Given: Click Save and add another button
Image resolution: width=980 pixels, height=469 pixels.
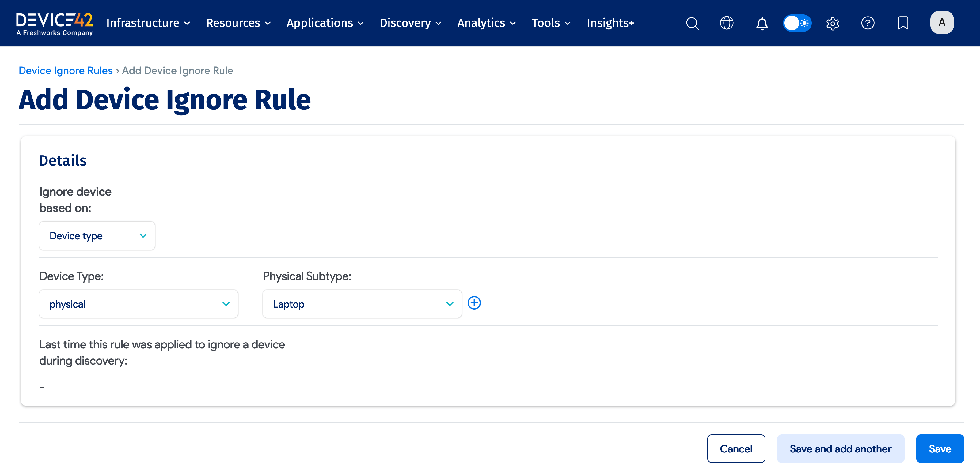Looking at the screenshot, I should [840, 448].
